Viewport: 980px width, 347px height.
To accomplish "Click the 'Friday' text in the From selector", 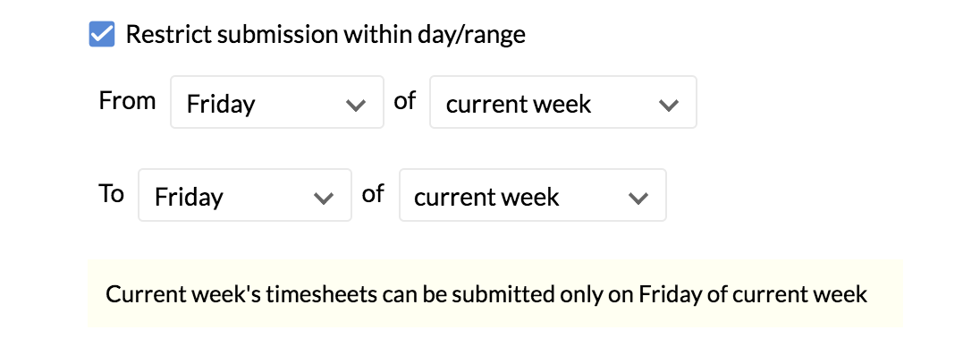I will 221,104.
